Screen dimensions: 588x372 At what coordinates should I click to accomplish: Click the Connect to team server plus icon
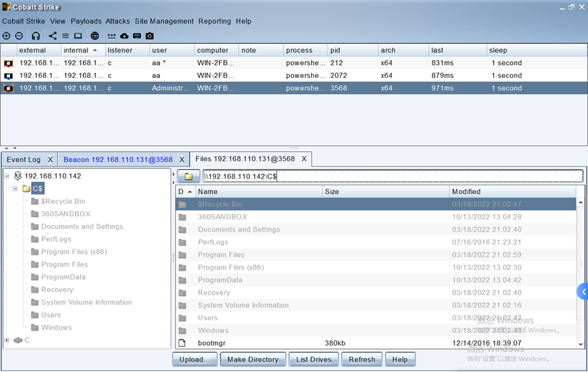coord(6,36)
